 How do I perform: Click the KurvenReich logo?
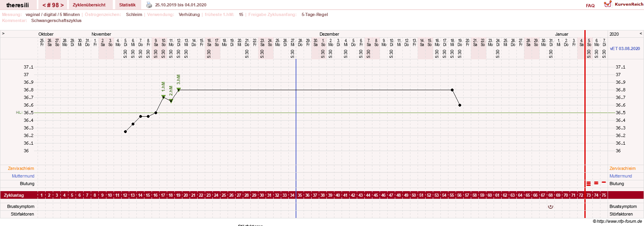coord(624,4)
